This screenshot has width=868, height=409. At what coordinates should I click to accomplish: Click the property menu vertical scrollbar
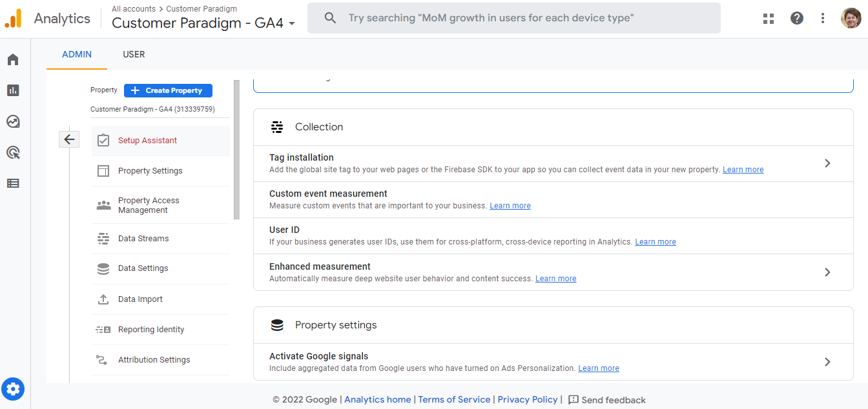tap(236, 150)
